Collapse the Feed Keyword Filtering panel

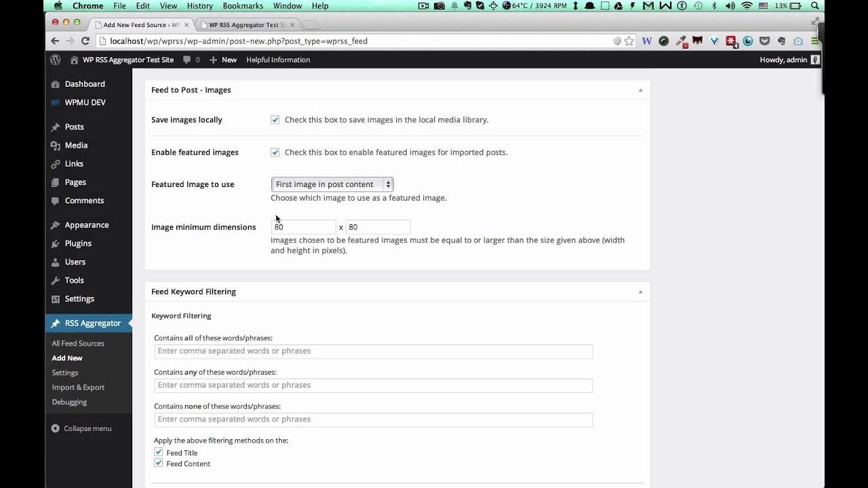[640, 292]
